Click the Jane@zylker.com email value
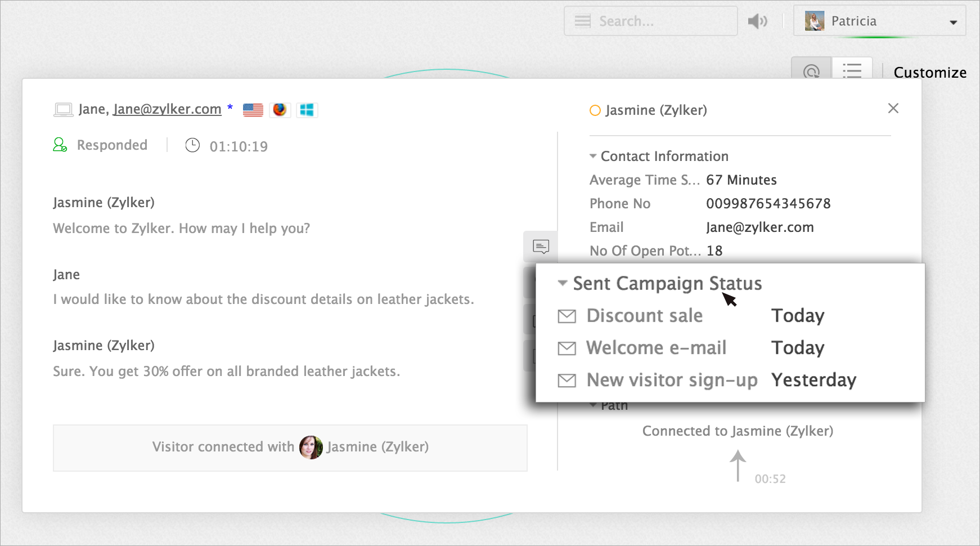The width and height of the screenshot is (980, 546). 760,227
